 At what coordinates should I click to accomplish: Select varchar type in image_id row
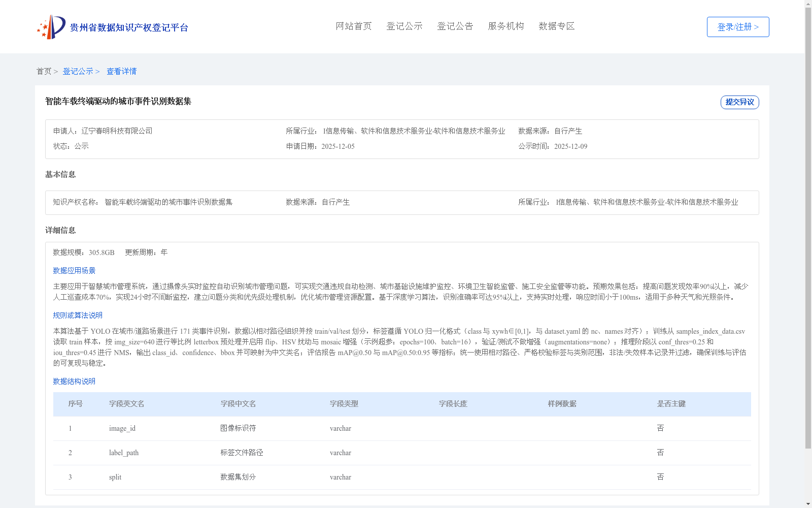(341, 429)
